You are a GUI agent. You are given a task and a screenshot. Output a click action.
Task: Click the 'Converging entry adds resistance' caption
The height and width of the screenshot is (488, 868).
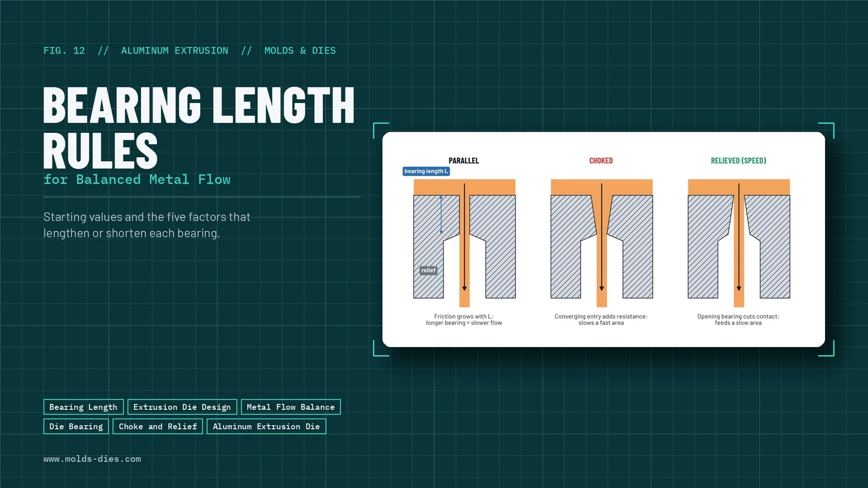[601, 319]
